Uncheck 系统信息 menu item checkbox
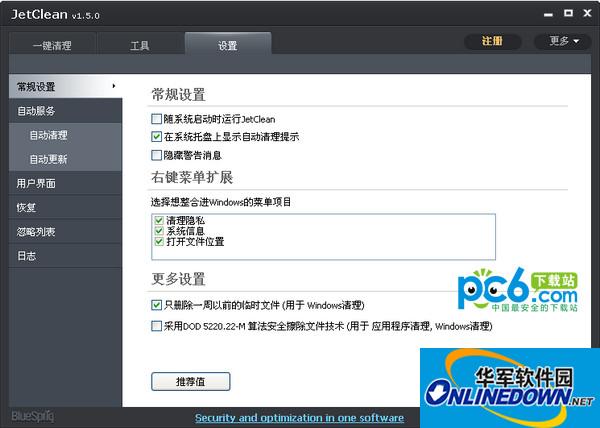 (x=159, y=231)
